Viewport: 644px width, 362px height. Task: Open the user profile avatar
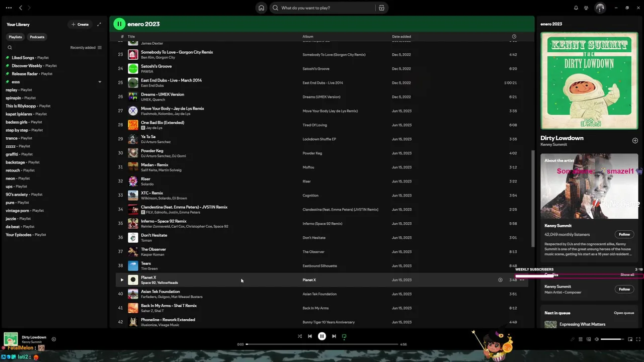coord(600,8)
